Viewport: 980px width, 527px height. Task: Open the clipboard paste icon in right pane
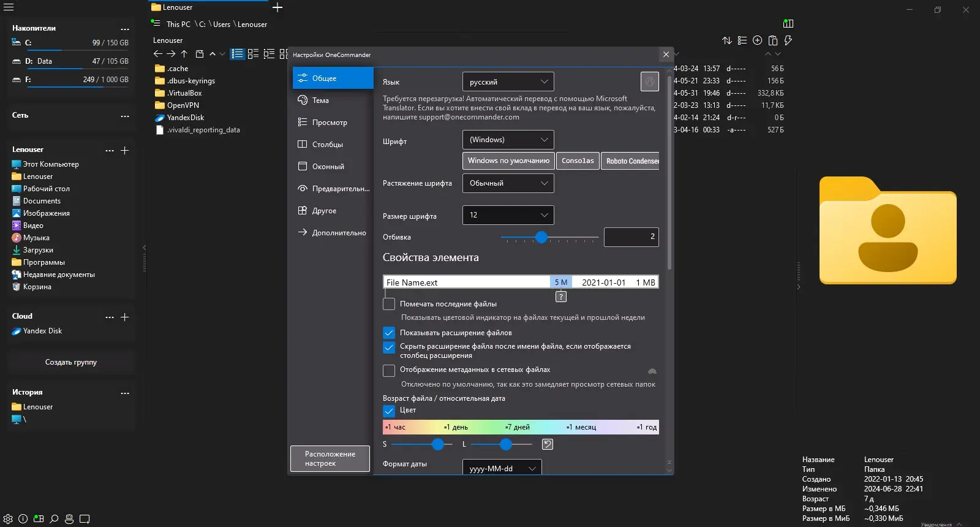point(773,40)
